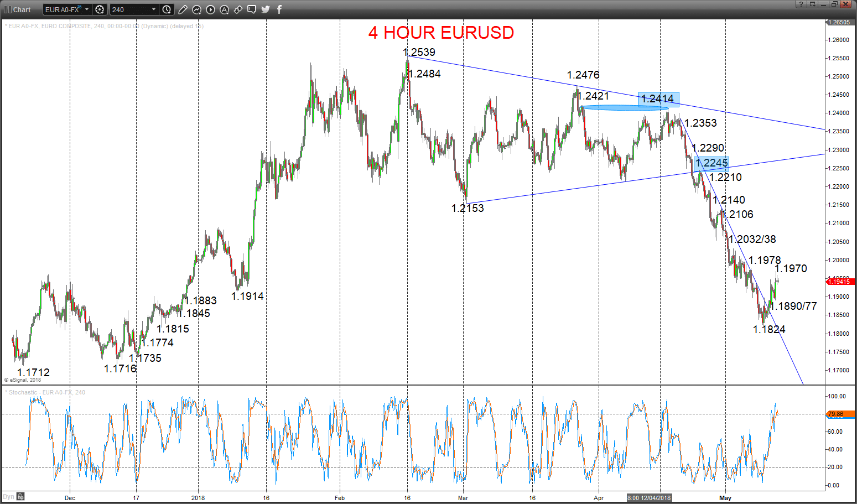The width and height of the screenshot is (857, 504).
Task: Expand the 240 interval dropdown
Action: (153, 9)
